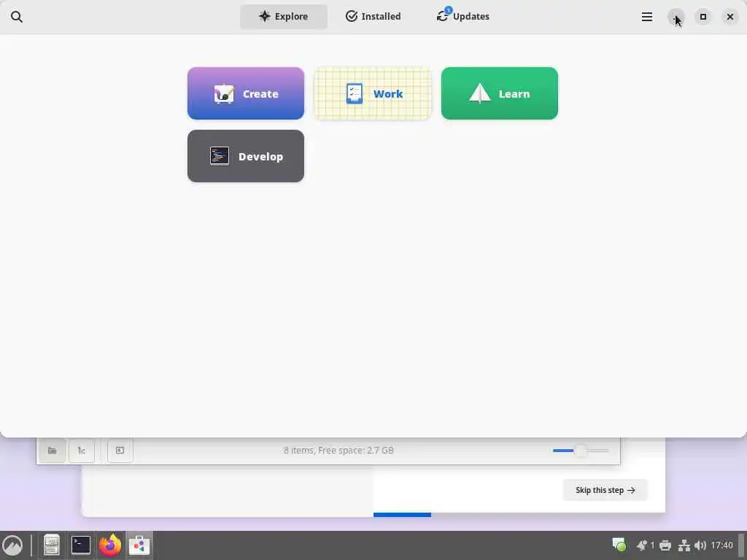Open the volume tray icon
This screenshot has width=747, height=560.
click(700, 545)
